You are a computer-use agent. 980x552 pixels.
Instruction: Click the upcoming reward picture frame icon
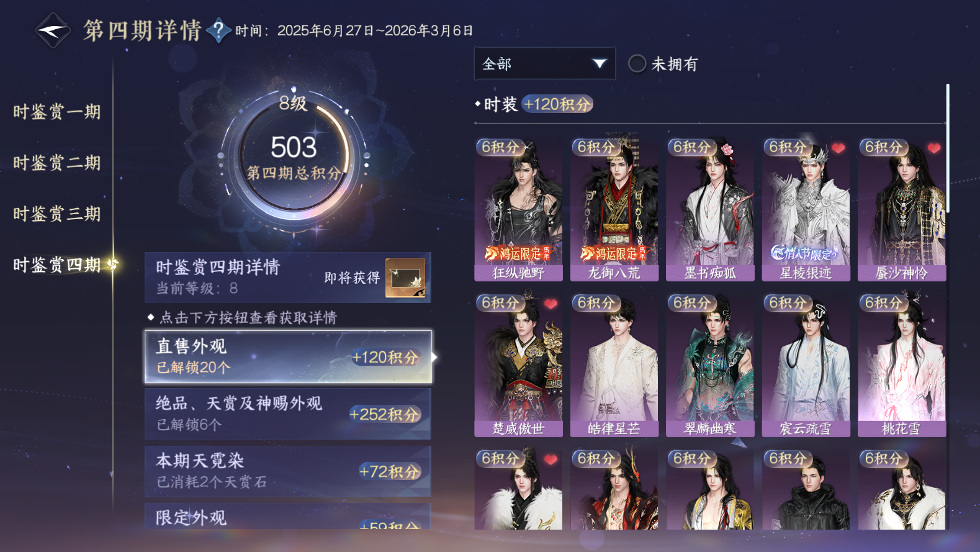click(405, 278)
